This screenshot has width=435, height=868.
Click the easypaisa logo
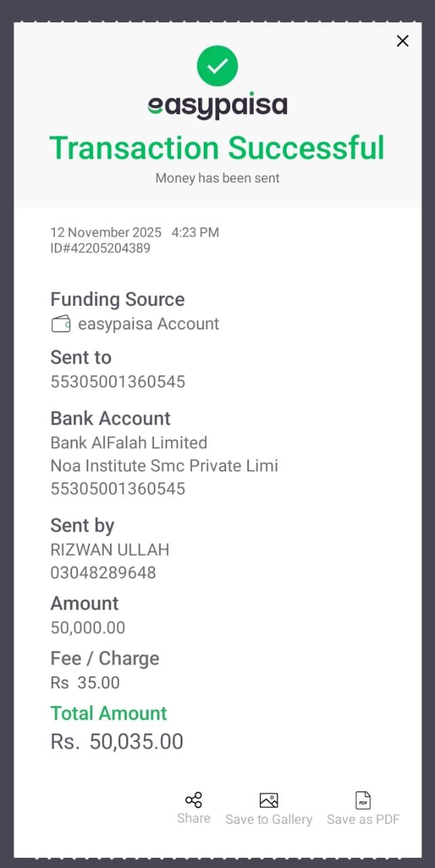(217, 106)
